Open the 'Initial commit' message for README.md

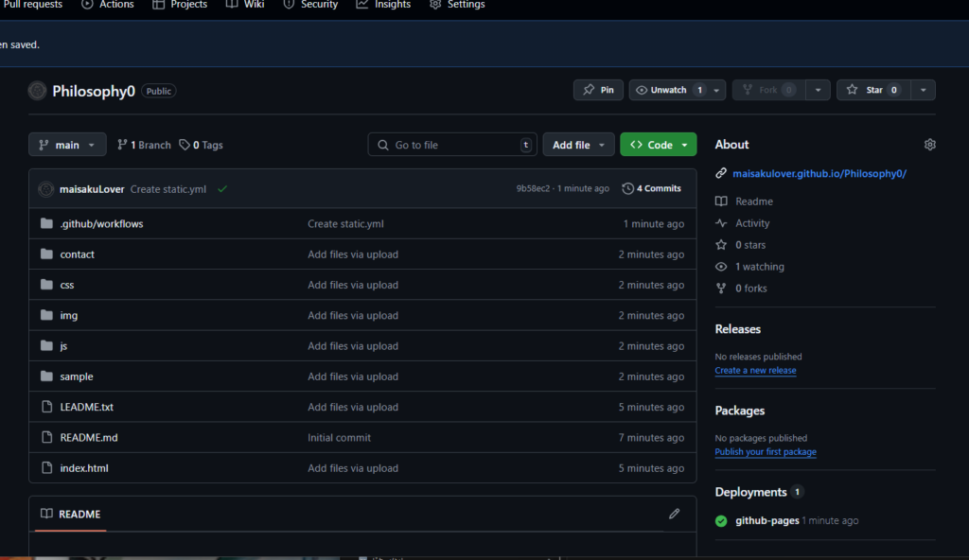[340, 438]
